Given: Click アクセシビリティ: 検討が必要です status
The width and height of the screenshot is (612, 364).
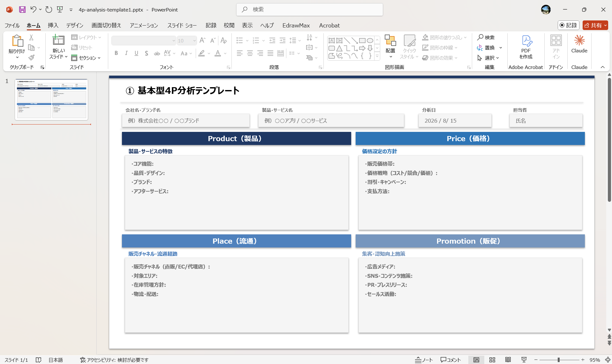Looking at the screenshot, I should [x=114, y=360].
